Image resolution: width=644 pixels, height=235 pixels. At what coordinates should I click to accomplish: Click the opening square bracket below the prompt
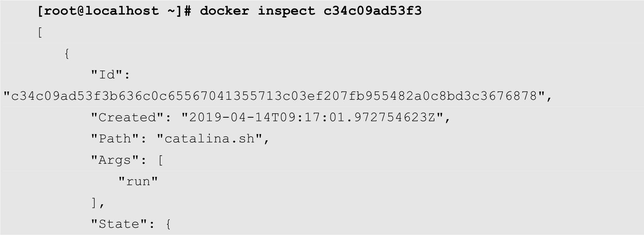pyautogui.click(x=40, y=33)
